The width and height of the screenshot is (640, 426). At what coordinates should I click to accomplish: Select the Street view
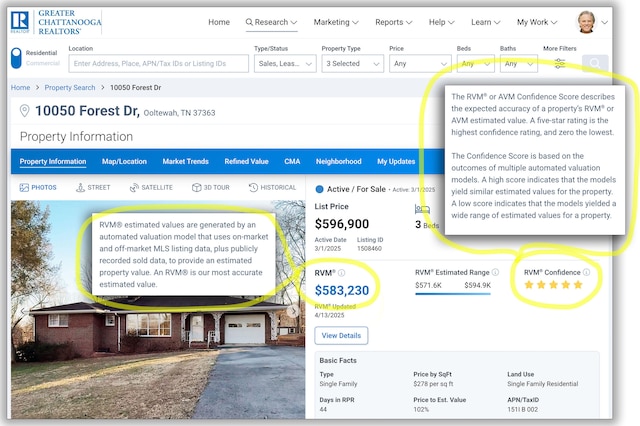pos(93,188)
